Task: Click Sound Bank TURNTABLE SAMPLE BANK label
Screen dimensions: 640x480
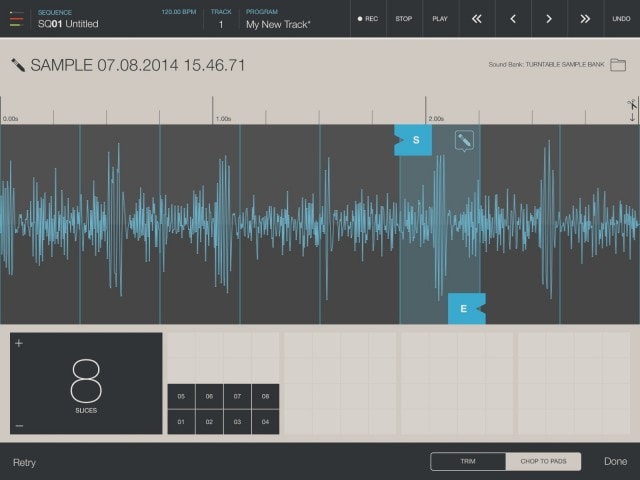Action: click(x=546, y=64)
